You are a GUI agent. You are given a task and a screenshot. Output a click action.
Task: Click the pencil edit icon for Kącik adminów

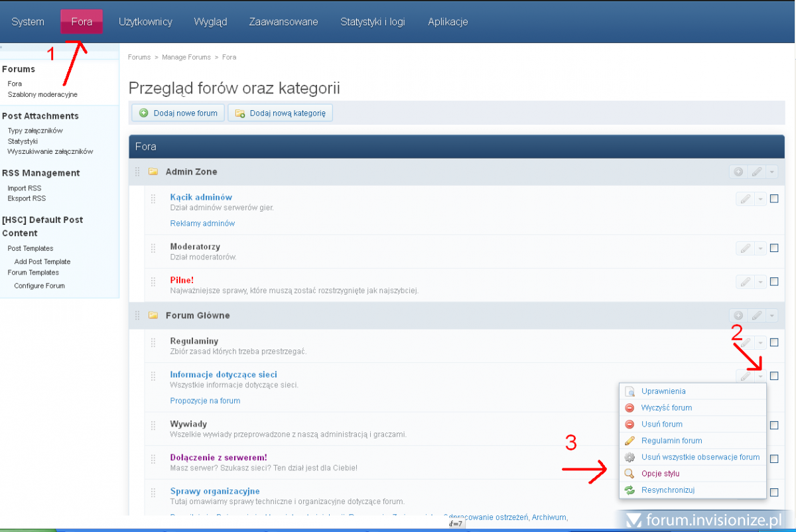(745, 199)
